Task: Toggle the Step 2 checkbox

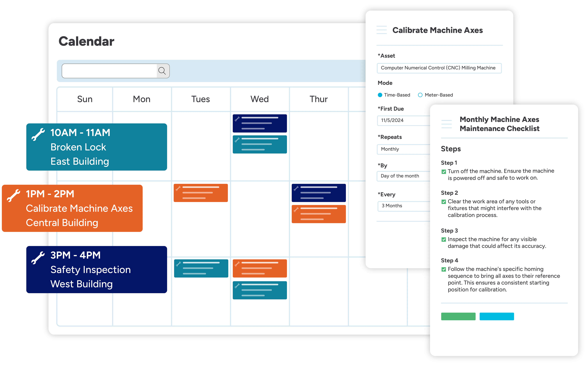Action: click(444, 202)
